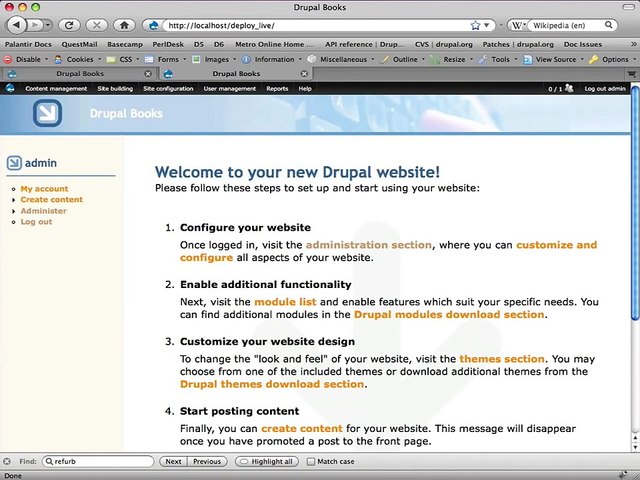Screen dimensions: 640x480
Task: Open the administration section link
Action: pyautogui.click(x=369, y=245)
